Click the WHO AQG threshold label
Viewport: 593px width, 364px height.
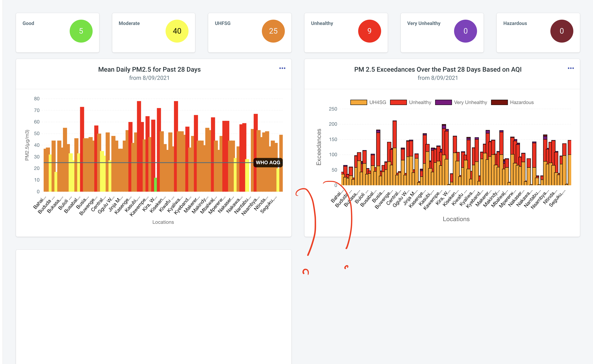268,163
